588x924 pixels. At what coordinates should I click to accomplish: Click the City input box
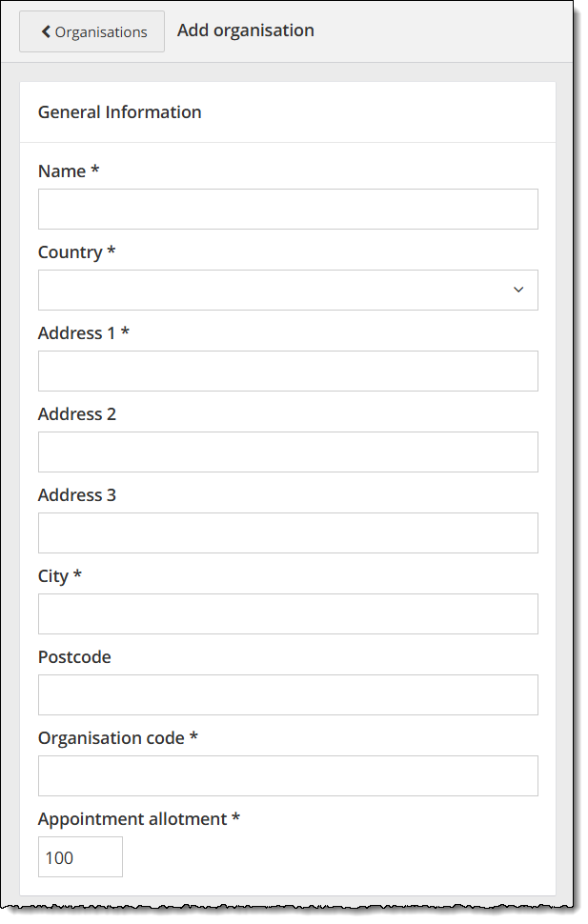288,613
